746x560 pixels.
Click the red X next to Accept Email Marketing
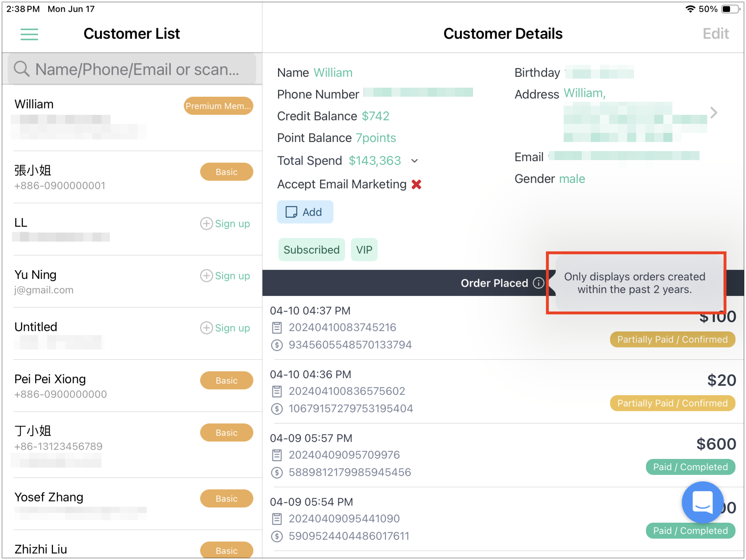click(x=416, y=185)
